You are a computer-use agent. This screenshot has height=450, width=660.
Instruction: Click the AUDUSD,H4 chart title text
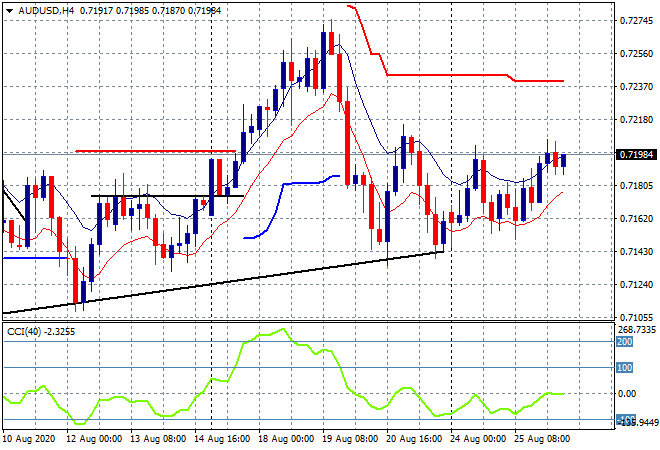46,11
